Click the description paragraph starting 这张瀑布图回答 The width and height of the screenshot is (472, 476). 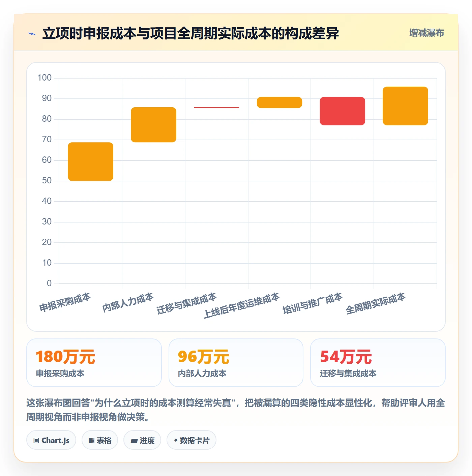236,410
